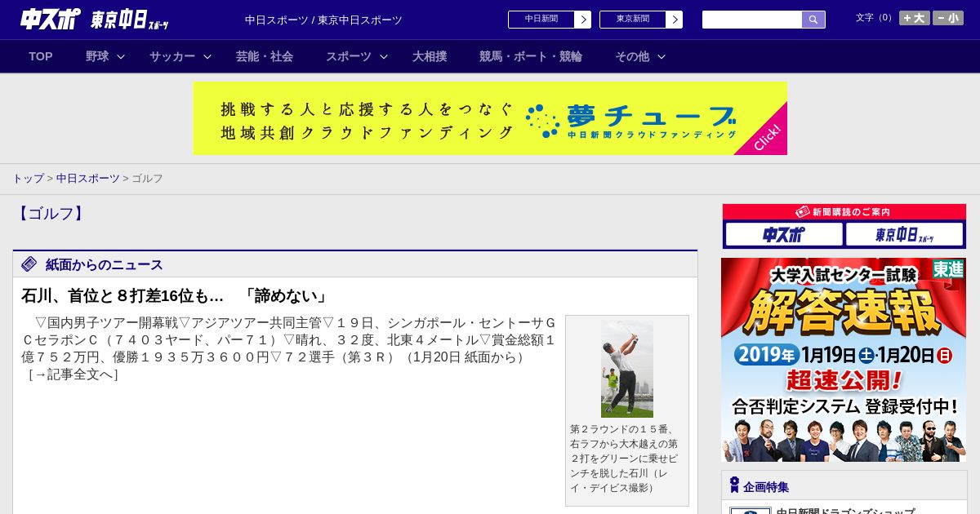Expand the スポーツ dropdown chevron
The height and width of the screenshot is (514, 980).
[x=384, y=56]
